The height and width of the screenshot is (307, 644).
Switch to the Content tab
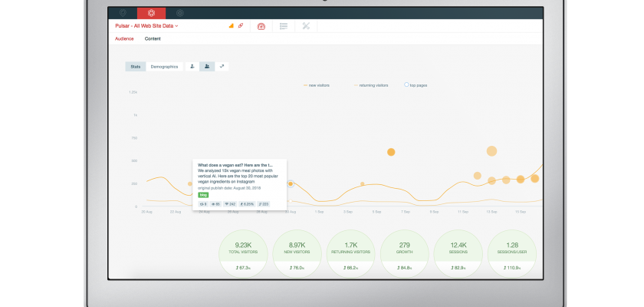coord(153,38)
